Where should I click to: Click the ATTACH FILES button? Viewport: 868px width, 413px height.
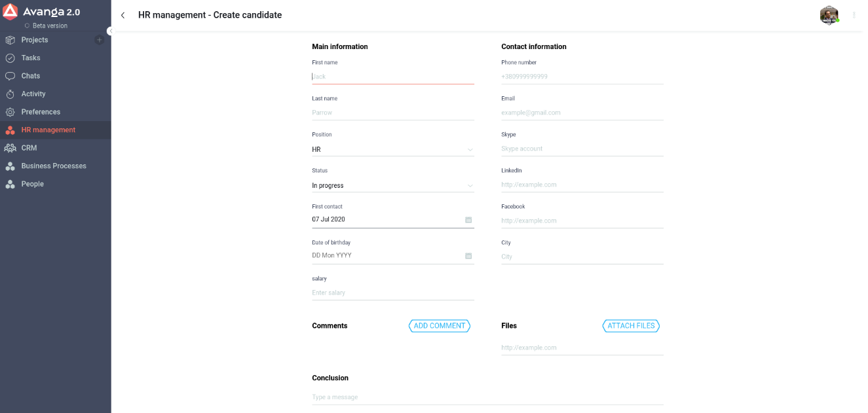pos(631,326)
